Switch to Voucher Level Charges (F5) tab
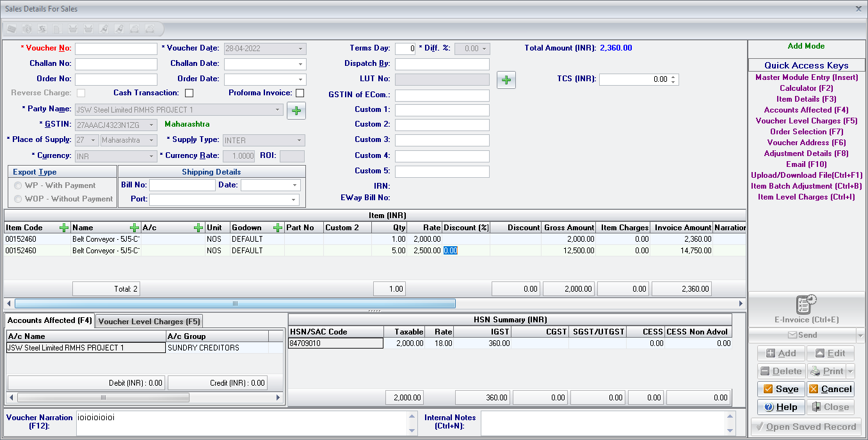 click(x=149, y=322)
